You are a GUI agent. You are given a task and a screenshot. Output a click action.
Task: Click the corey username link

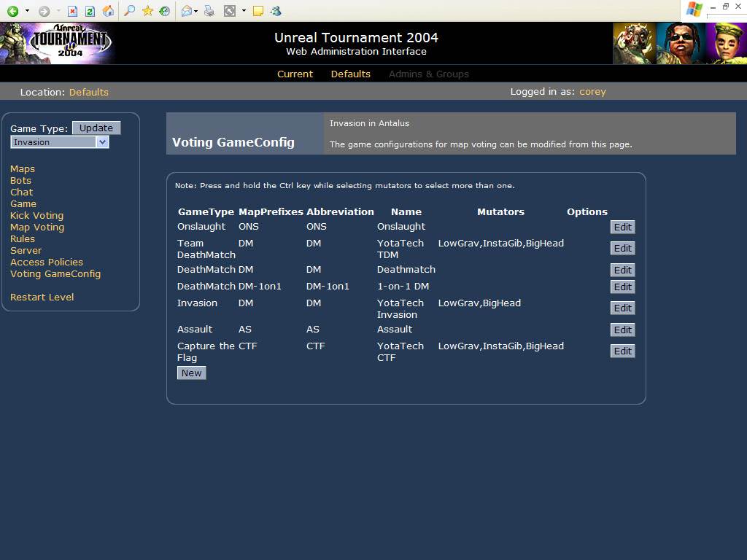592,91
